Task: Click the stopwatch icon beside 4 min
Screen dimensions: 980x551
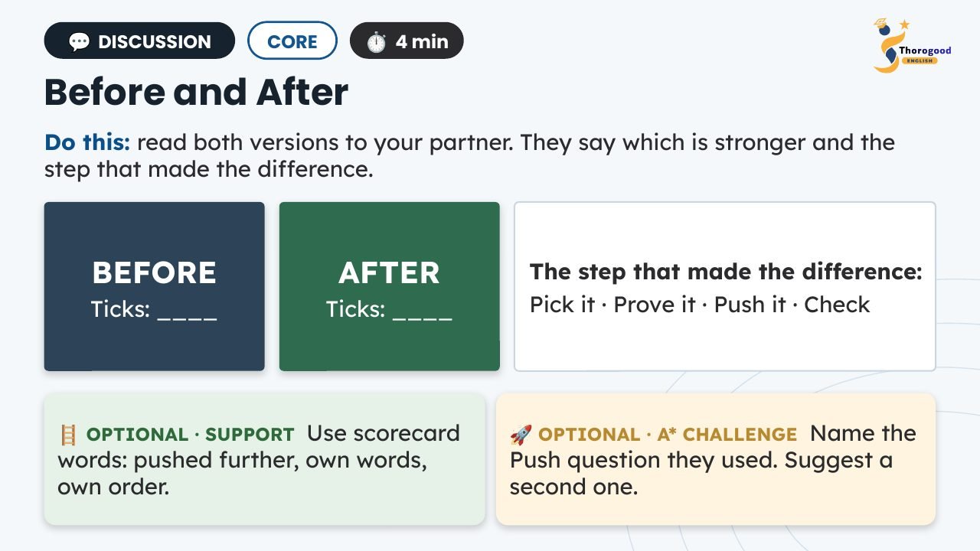Action: [x=376, y=41]
